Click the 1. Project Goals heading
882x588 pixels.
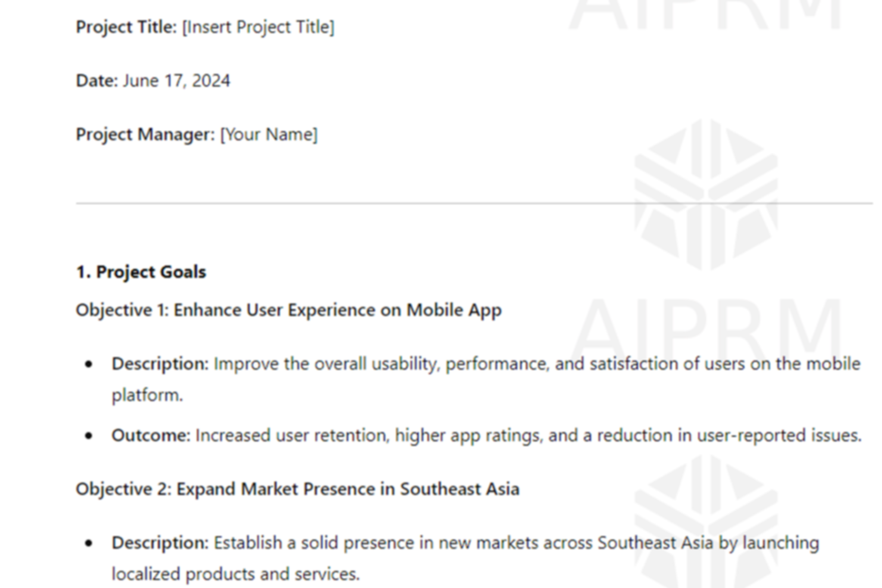141,272
